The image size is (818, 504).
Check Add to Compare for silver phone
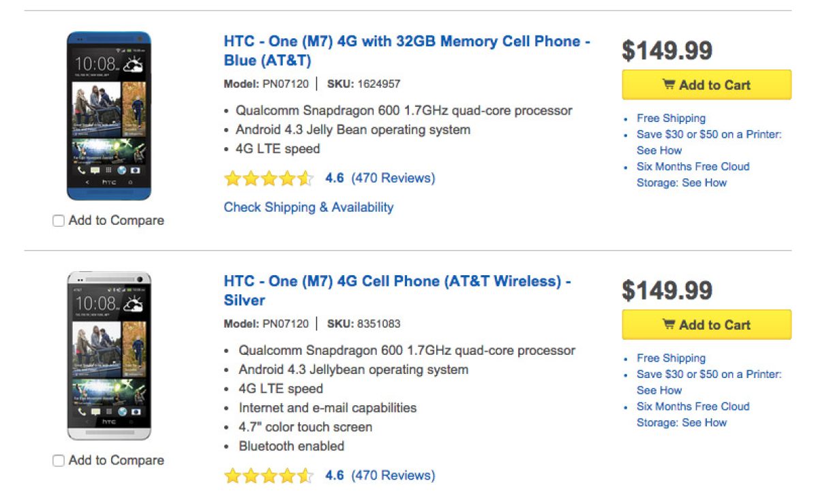click(59, 460)
